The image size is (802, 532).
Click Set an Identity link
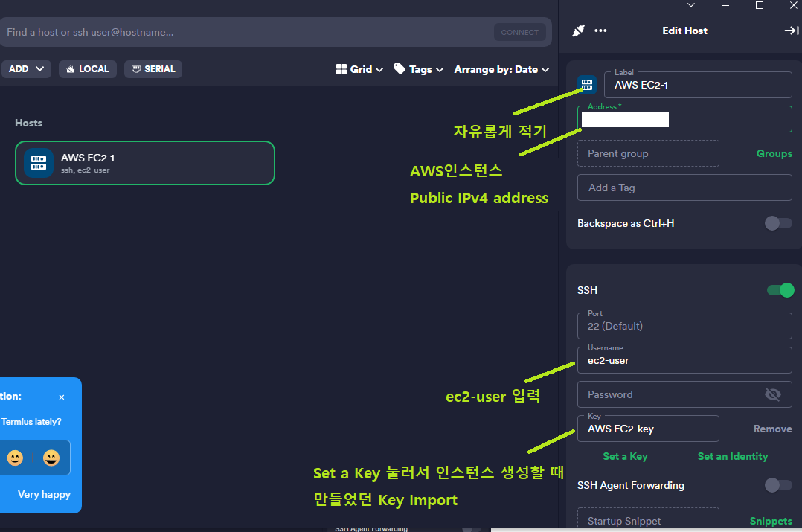coord(732,456)
